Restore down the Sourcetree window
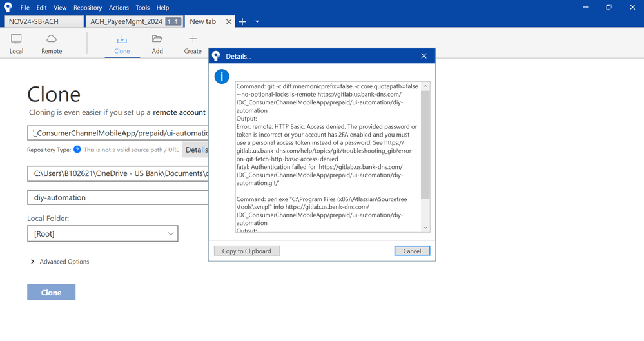 click(609, 7)
